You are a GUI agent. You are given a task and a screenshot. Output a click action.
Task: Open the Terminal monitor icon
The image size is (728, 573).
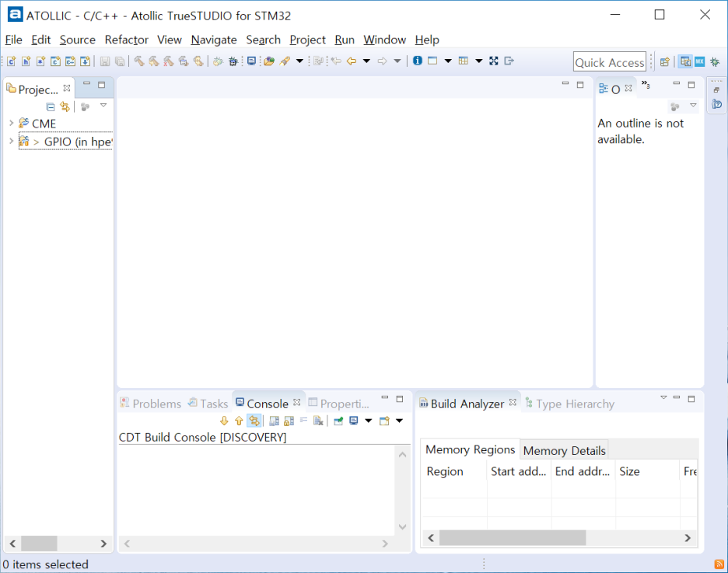tap(251, 61)
